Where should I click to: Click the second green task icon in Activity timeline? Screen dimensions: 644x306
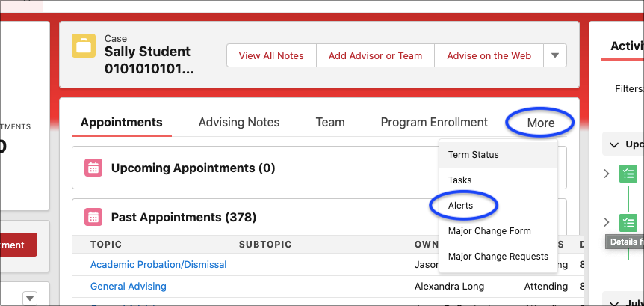[628, 222]
